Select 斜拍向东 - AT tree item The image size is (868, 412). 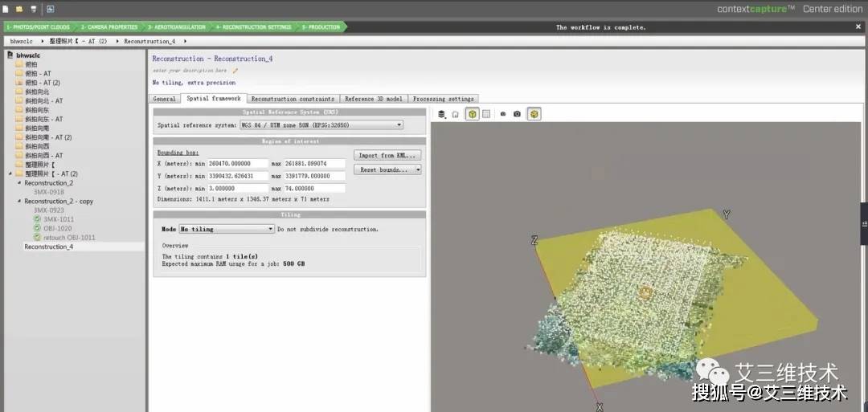click(x=43, y=119)
